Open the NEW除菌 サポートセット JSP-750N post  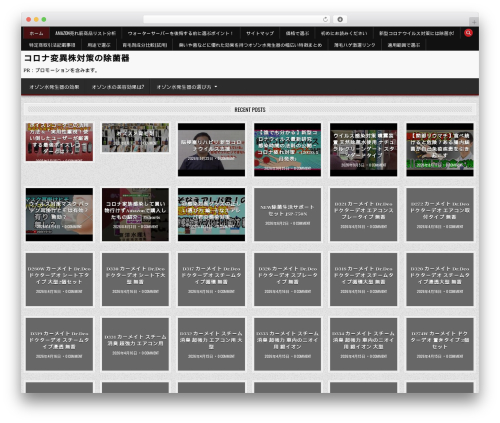[x=287, y=214]
